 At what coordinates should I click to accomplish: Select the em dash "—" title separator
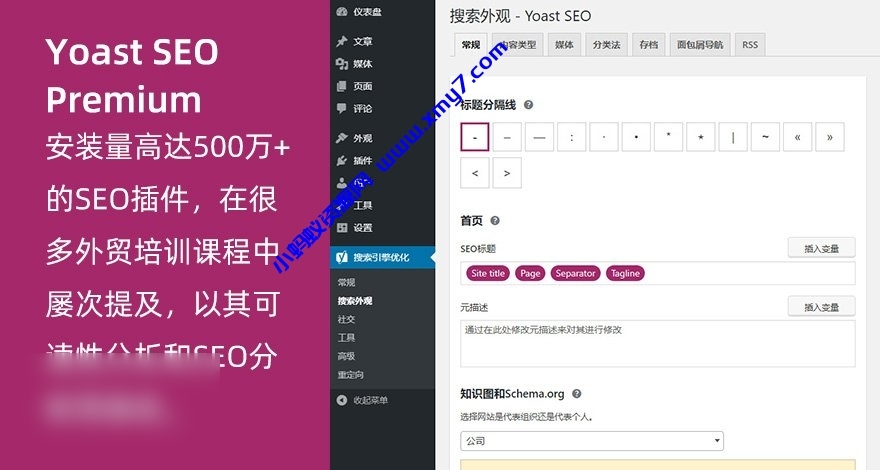(x=539, y=137)
